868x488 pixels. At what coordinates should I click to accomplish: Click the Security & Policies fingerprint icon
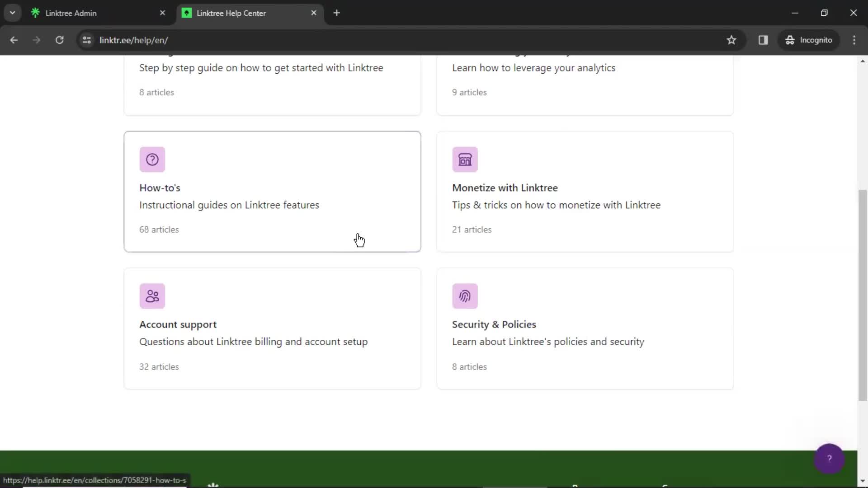(x=465, y=296)
